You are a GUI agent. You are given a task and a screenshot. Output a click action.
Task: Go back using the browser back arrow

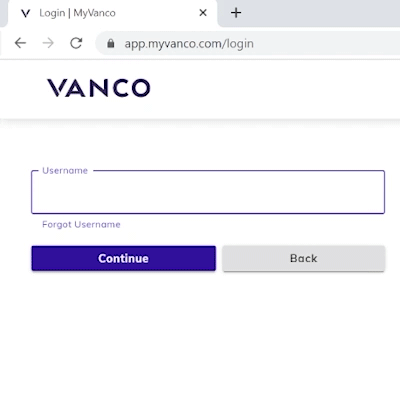[x=20, y=43]
